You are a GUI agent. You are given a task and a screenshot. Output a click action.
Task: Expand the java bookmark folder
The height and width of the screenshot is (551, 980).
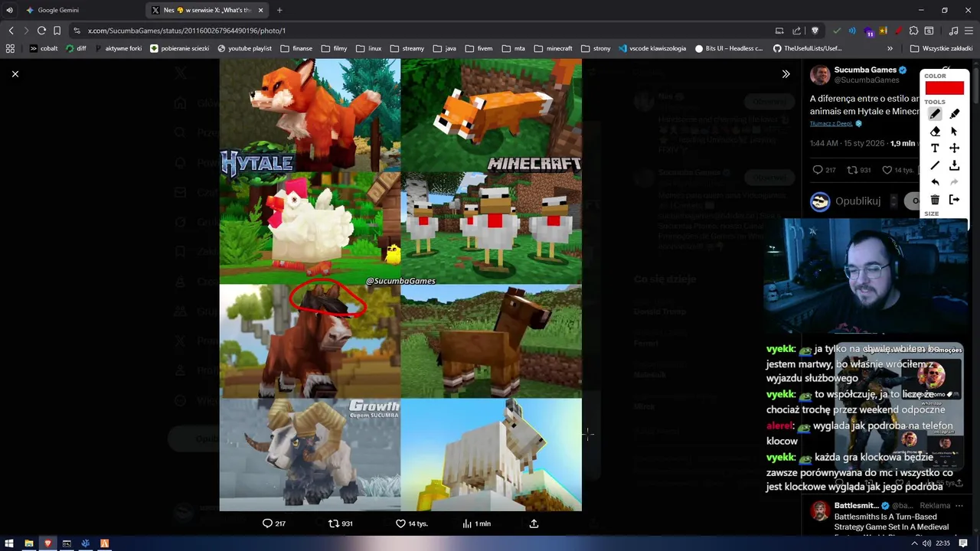pyautogui.click(x=444, y=48)
